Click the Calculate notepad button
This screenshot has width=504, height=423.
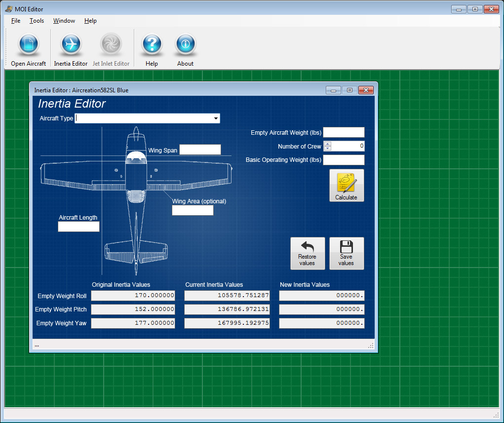347,186
